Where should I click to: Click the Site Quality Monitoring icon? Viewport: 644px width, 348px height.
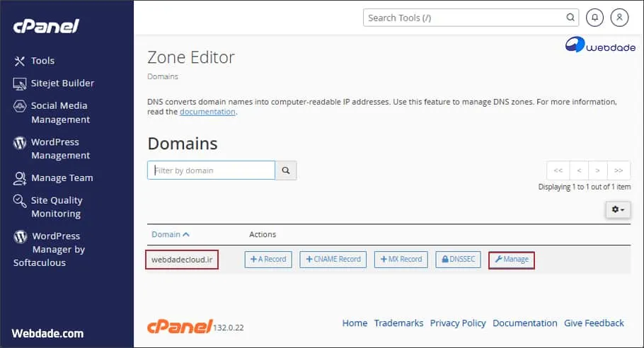point(20,201)
